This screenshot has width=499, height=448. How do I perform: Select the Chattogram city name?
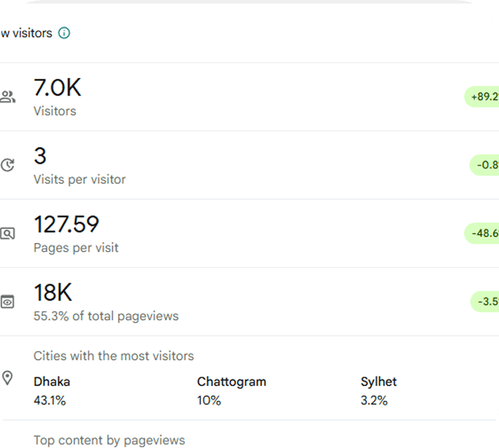(x=232, y=382)
